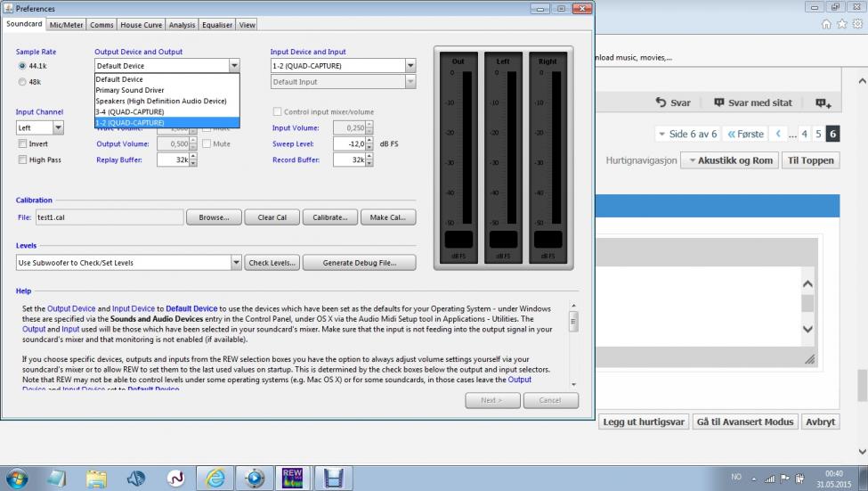Viewport: 868px width, 491px height.
Task: Open the red squiggle app taskbar icon
Action: [x=175, y=479]
